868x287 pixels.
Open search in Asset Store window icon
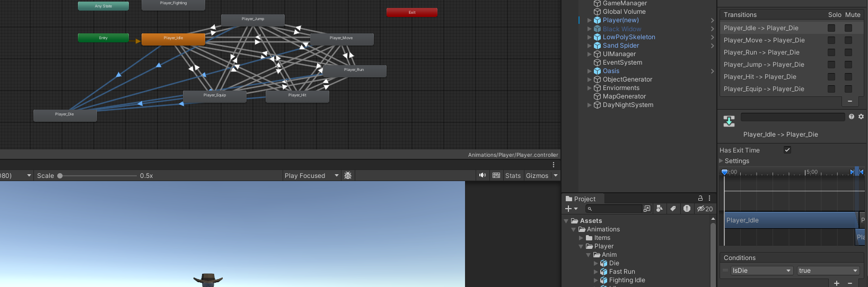click(647, 209)
